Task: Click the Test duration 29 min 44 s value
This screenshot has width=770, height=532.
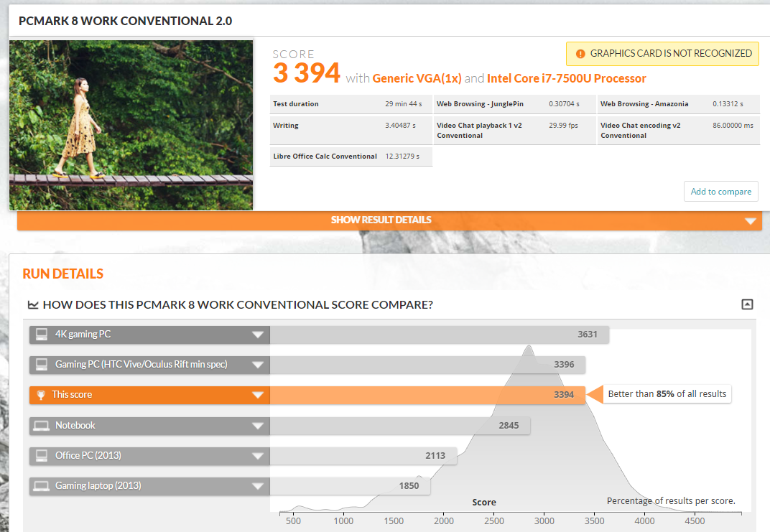Action: [404, 104]
